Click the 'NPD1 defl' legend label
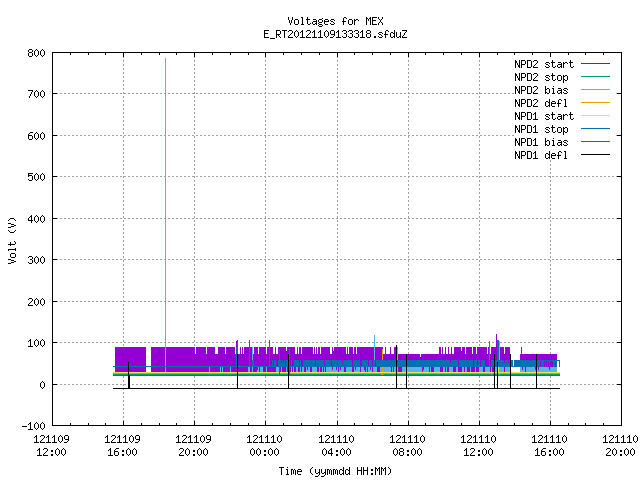640x480 pixels. tap(541, 156)
